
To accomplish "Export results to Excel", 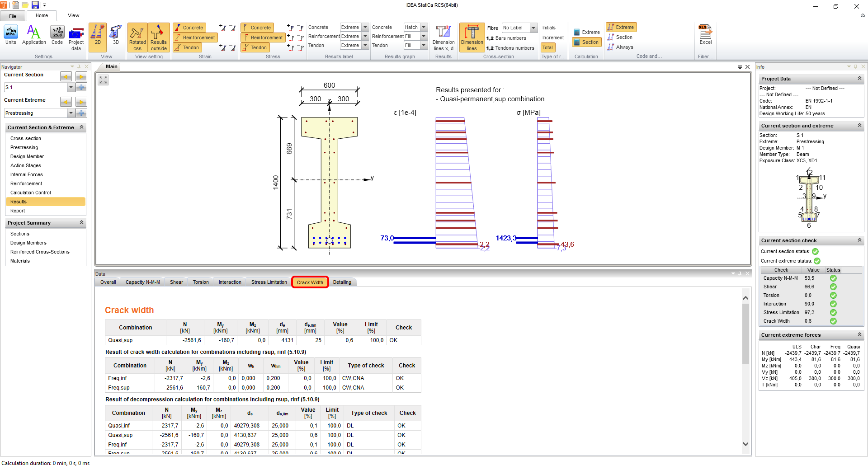I will pos(705,35).
